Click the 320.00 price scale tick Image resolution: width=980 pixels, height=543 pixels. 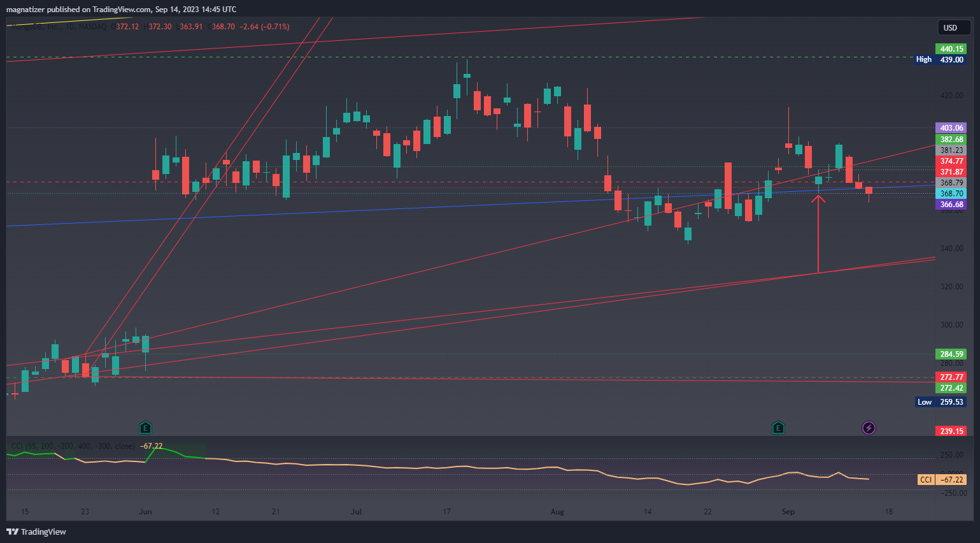[951, 287]
